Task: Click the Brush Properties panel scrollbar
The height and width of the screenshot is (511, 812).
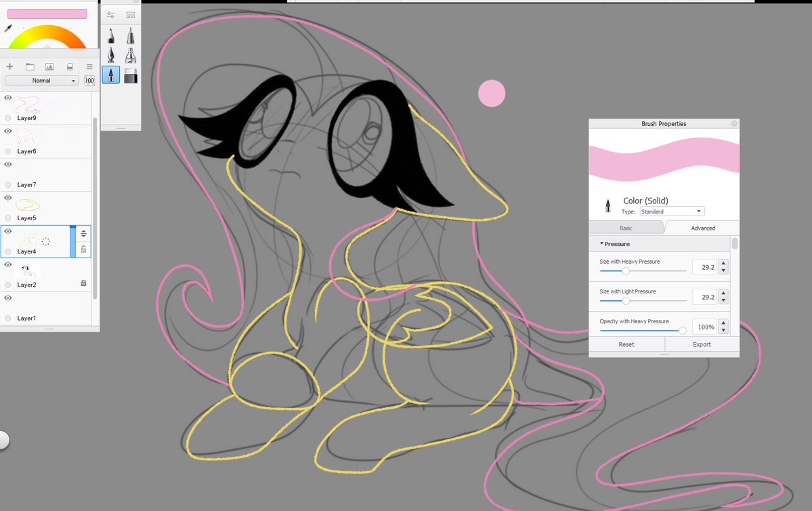Action: coord(734,243)
